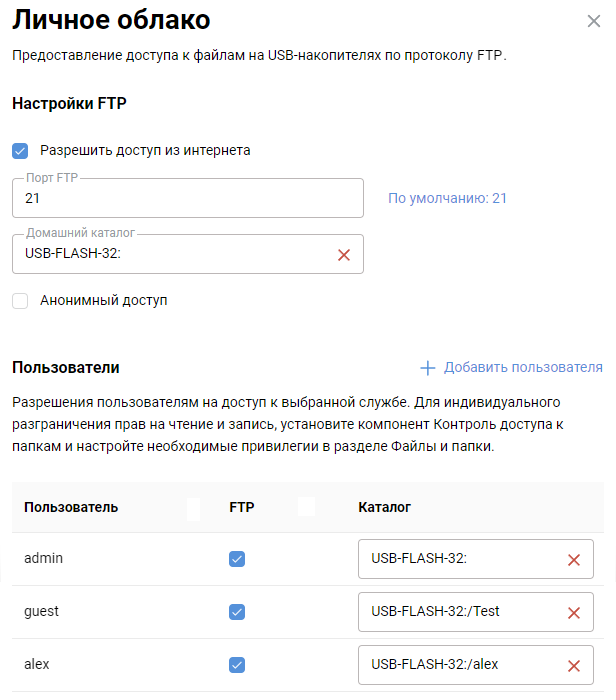Click the Каталог column header
Image resolution: width=616 pixels, height=700 pixels.
(384, 507)
